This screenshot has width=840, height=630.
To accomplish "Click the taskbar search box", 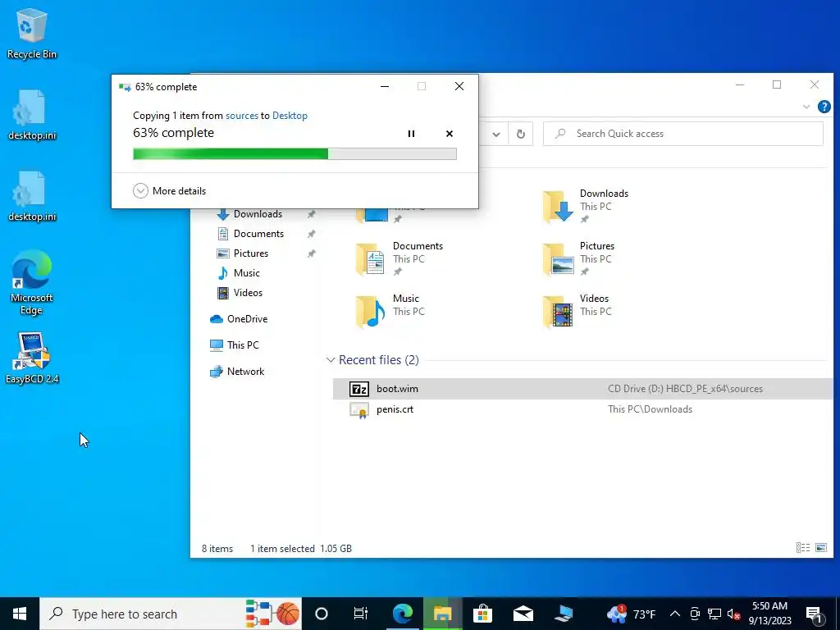I will (x=171, y=614).
